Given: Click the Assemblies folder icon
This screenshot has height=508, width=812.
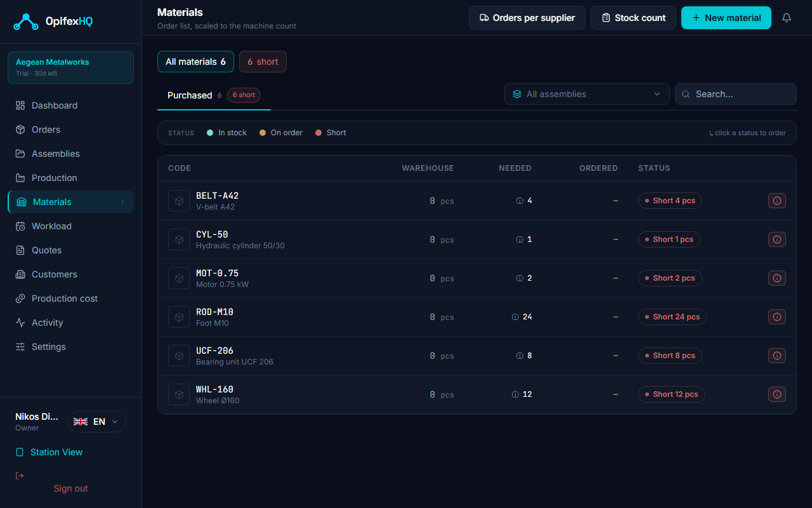Looking at the screenshot, I should pos(20,154).
